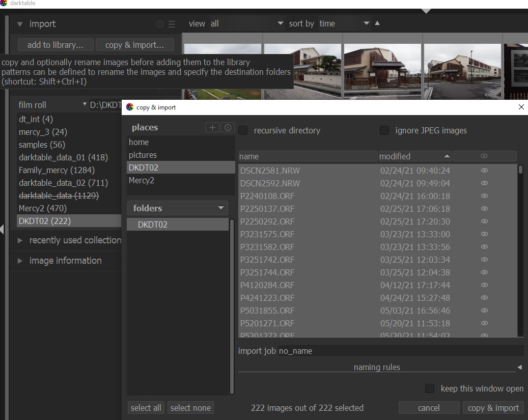Viewport: 528px width, 420px height.
Task: Expand the naming rules section
Action: coord(519,367)
